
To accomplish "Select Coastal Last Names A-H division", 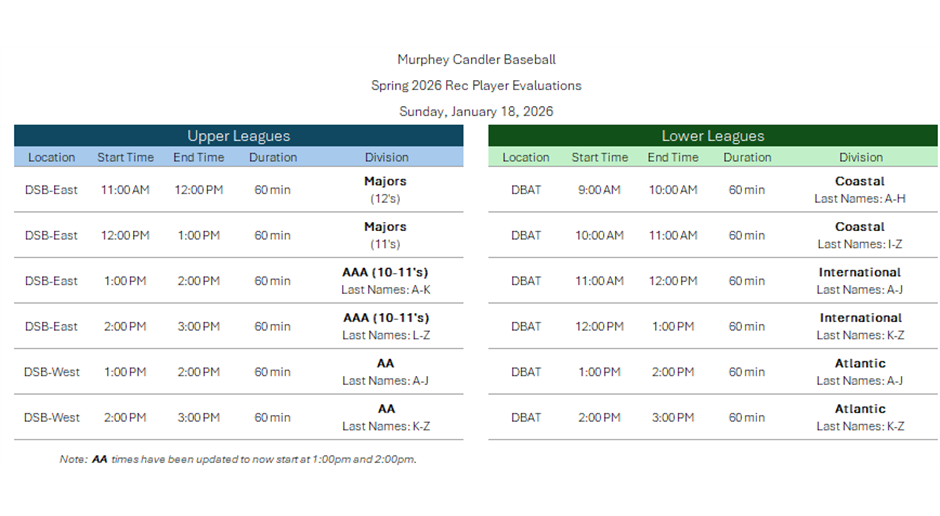I will click(x=860, y=190).
